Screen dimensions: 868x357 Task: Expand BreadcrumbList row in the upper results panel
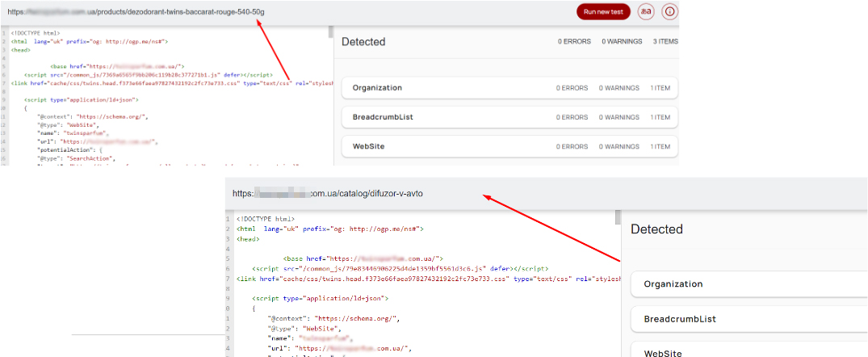pyautogui.click(x=509, y=117)
